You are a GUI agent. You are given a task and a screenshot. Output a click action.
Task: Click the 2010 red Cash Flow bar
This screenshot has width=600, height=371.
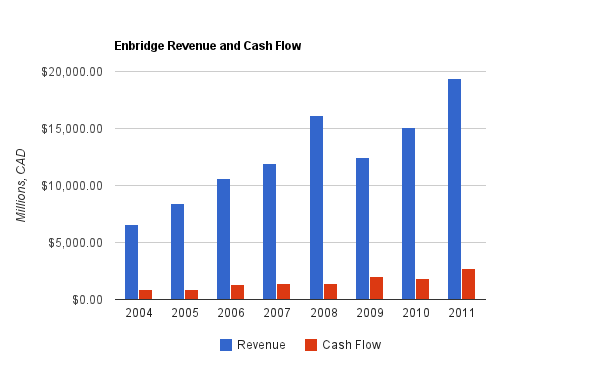[x=422, y=289]
